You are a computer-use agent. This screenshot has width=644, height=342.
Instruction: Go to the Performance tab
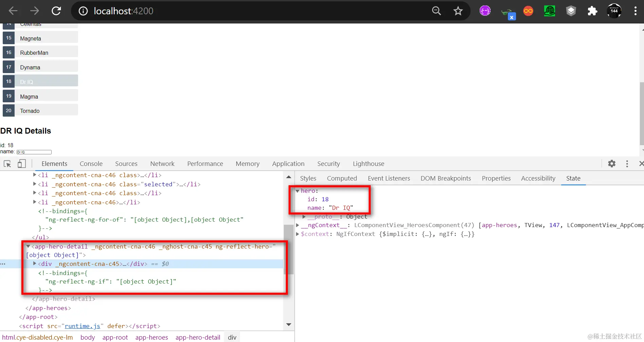[x=205, y=164]
